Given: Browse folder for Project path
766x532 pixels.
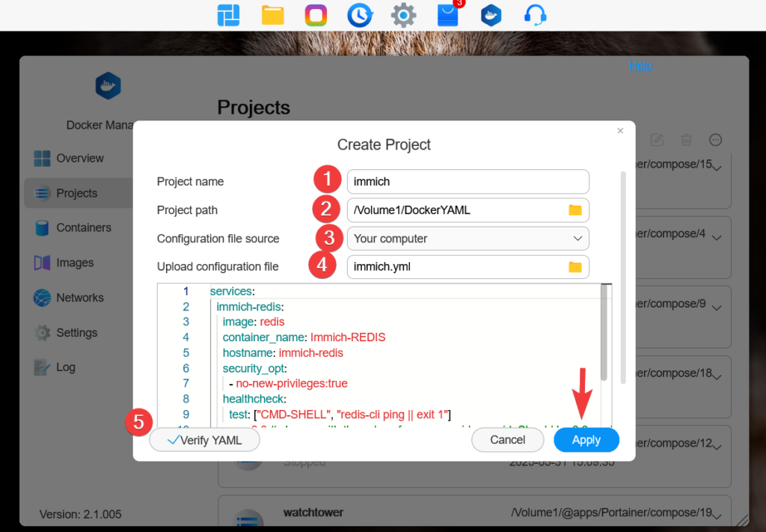Looking at the screenshot, I should 574,210.
